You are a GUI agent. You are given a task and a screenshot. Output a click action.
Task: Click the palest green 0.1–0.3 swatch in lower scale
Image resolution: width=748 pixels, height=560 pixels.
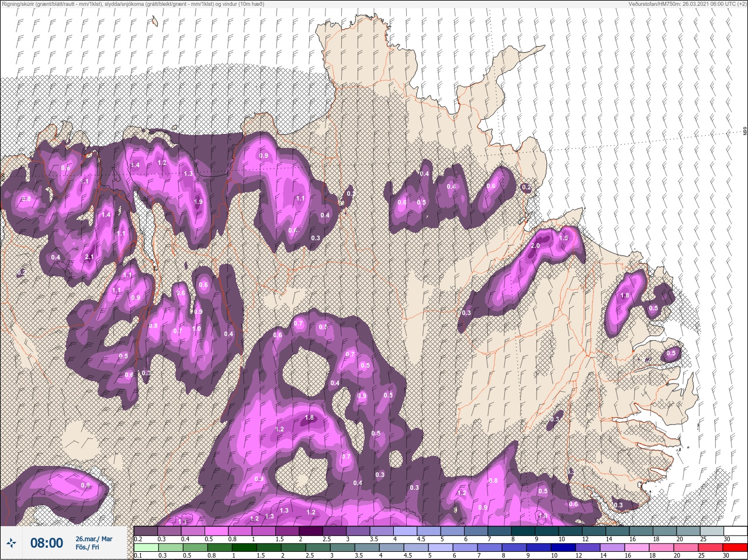pos(146,547)
